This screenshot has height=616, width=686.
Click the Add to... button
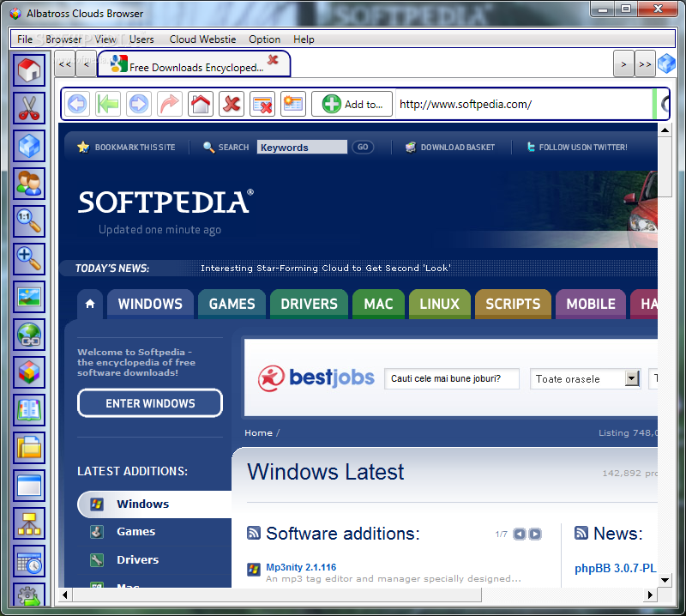pos(352,104)
